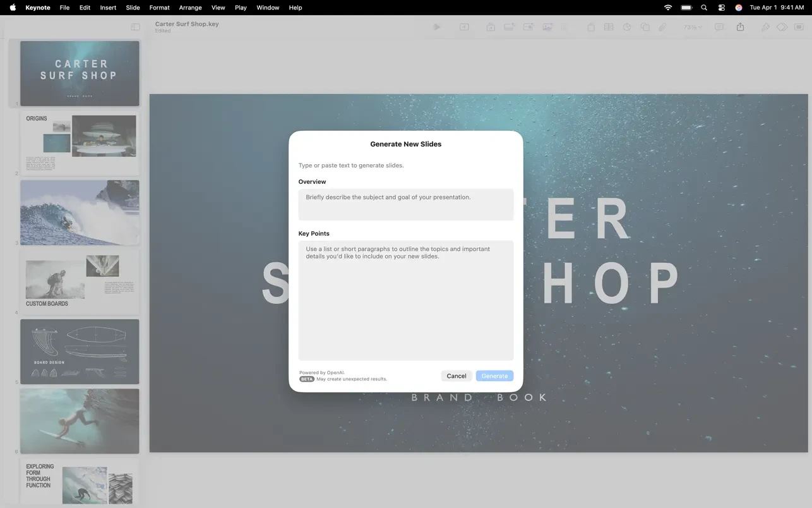The width and height of the screenshot is (812, 508).
Task: Click inside the Overview text field
Action: click(405, 204)
